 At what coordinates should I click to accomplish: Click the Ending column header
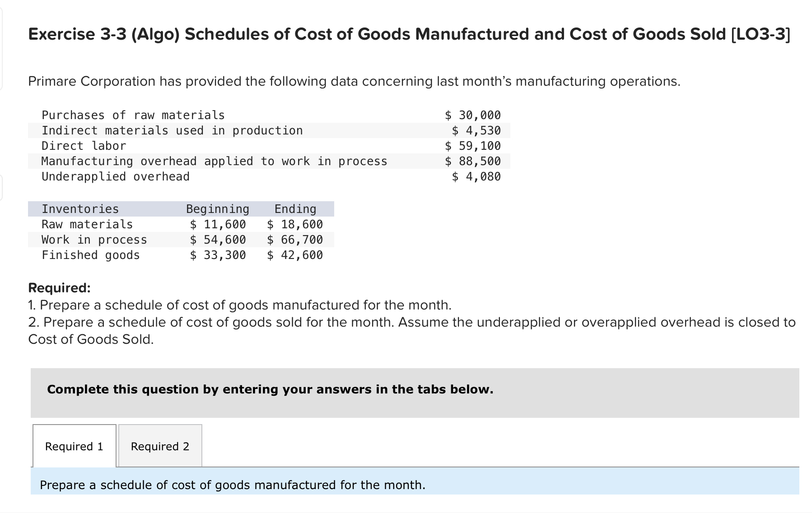tap(294, 208)
